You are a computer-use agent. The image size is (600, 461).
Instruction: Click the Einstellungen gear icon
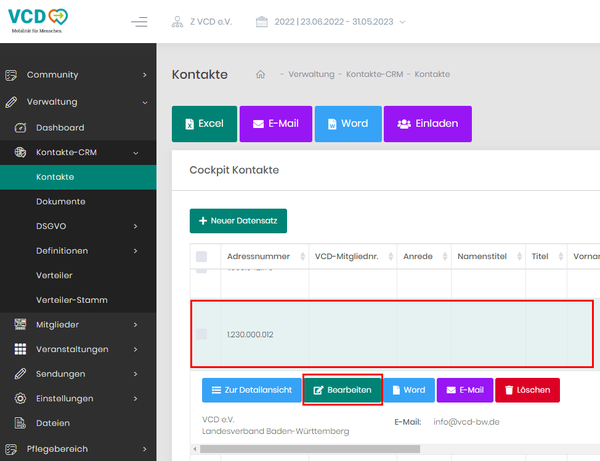[x=20, y=399]
